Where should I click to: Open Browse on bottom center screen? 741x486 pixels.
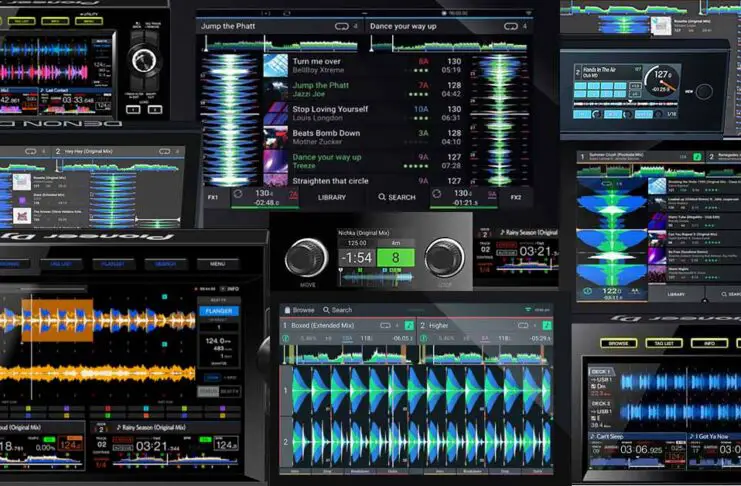[x=299, y=310]
